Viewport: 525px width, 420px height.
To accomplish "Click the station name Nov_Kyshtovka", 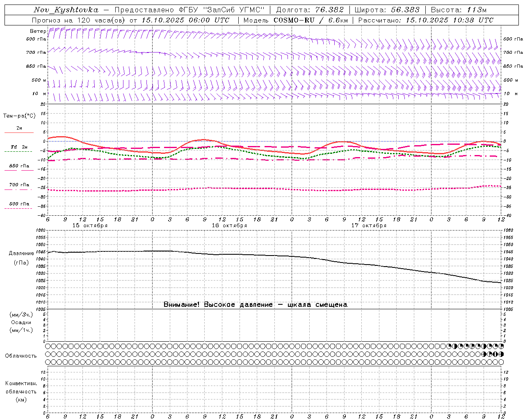I will click(66, 10).
